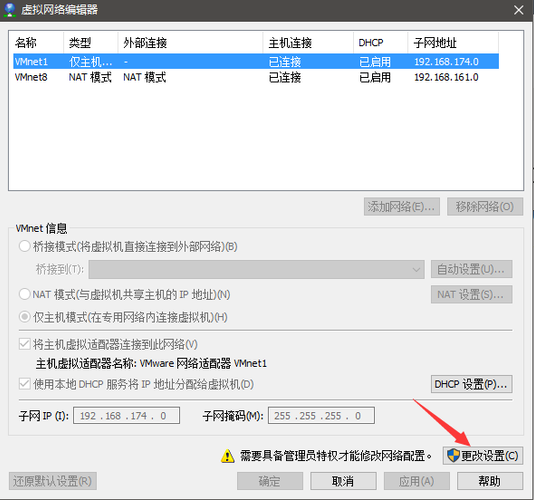Click VMnet8 host connection 已连接
The height and width of the screenshot is (500, 534).
tap(285, 77)
